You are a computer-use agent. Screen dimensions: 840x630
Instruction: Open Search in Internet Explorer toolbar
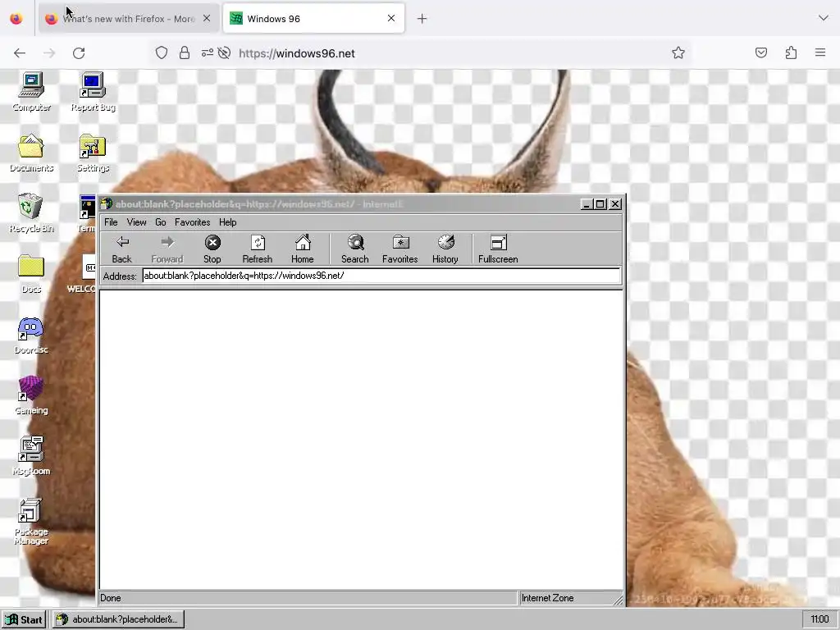(354, 249)
